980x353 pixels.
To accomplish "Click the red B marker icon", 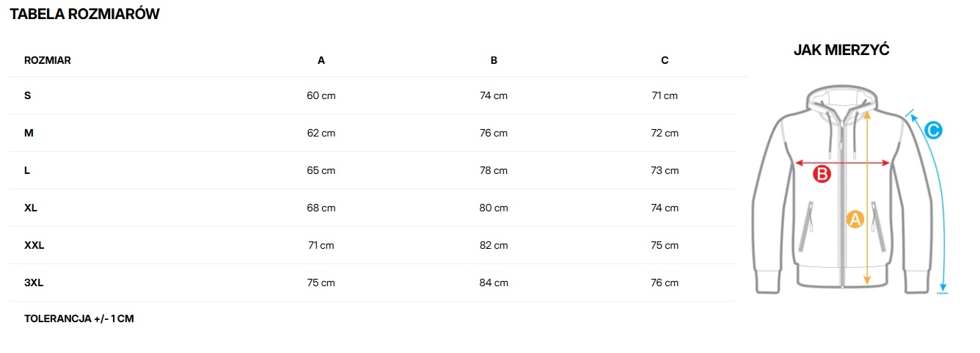I will (822, 175).
